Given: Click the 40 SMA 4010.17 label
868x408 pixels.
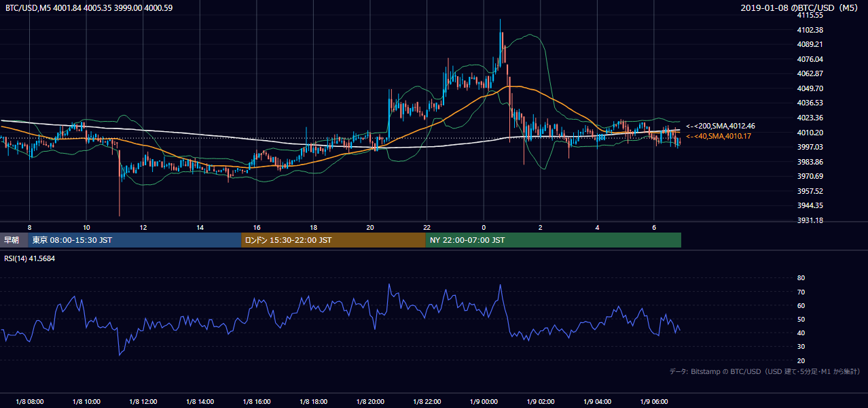Looking at the screenshot, I should tap(719, 137).
